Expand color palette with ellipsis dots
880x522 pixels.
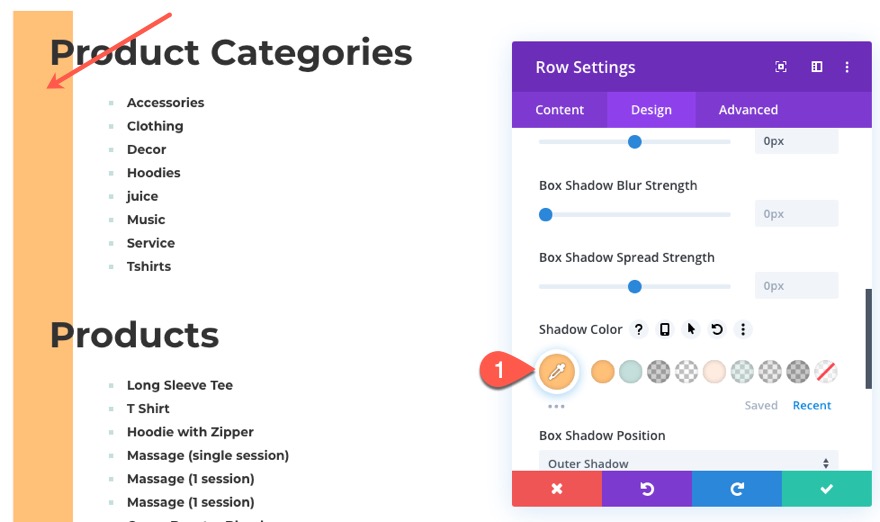pos(556,406)
